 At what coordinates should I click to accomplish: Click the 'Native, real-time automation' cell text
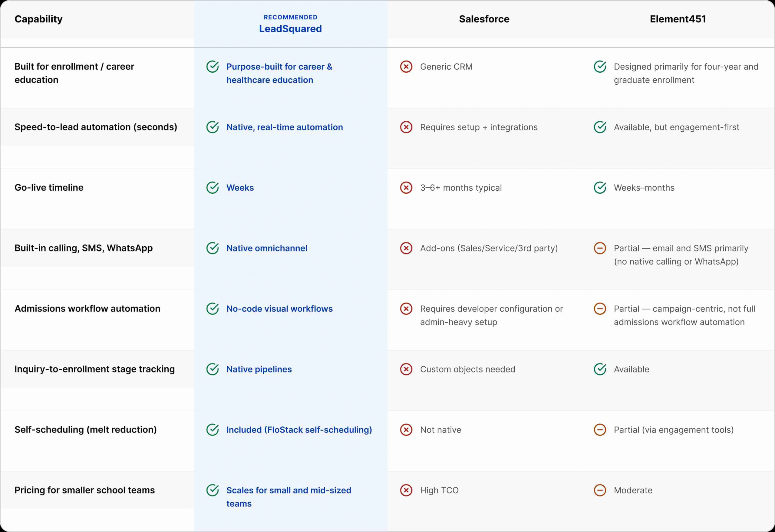[285, 127]
